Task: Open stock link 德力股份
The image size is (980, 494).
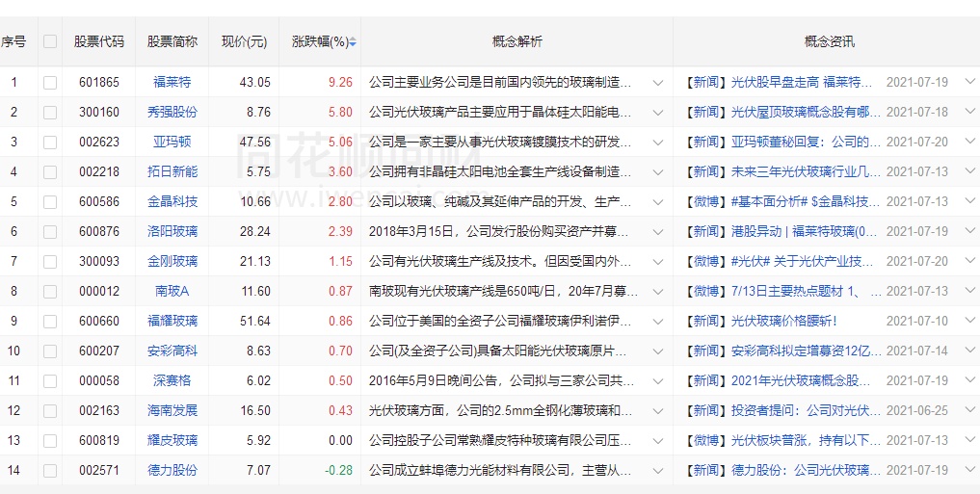Action: tap(172, 470)
